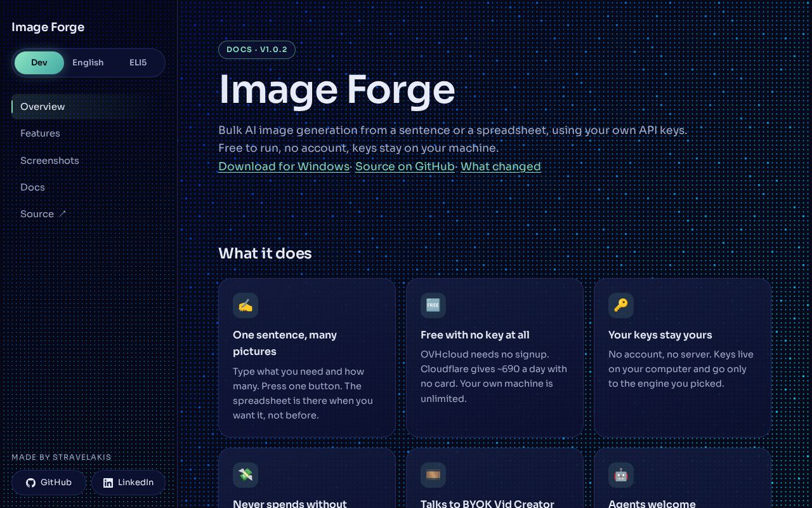Open Docs in sidebar navigation

tap(88, 187)
